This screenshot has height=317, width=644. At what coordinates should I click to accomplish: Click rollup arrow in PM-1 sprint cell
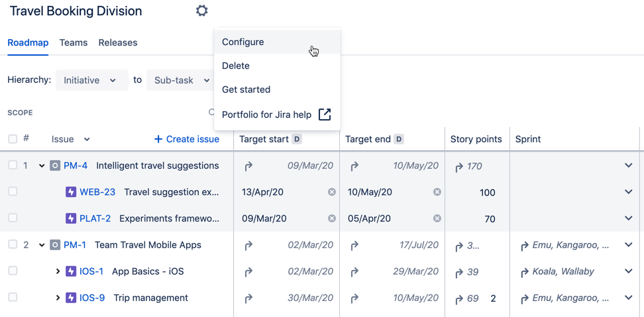(525, 246)
